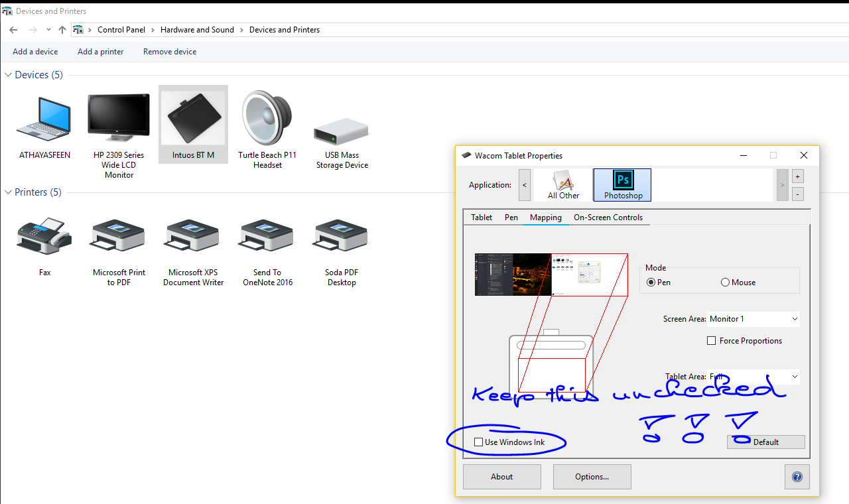849x504 pixels.
Task: Click the About button
Action: [502, 477]
